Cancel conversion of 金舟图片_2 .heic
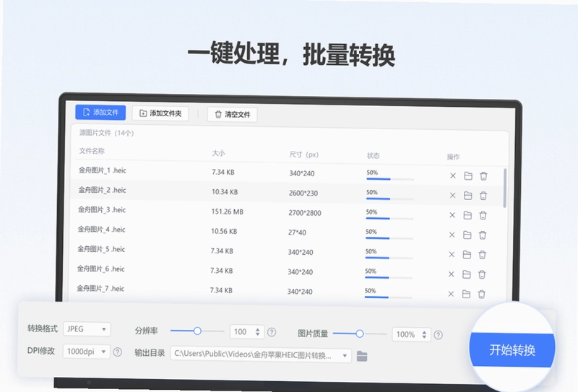 (x=453, y=195)
